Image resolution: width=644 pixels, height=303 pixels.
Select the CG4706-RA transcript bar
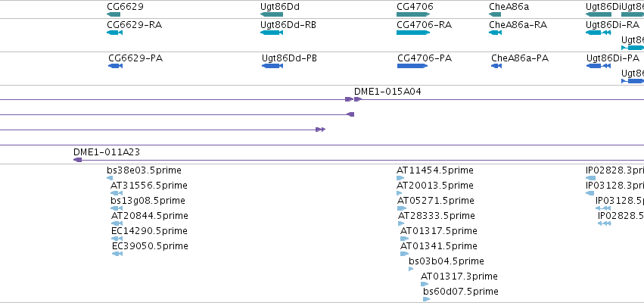tap(413, 33)
